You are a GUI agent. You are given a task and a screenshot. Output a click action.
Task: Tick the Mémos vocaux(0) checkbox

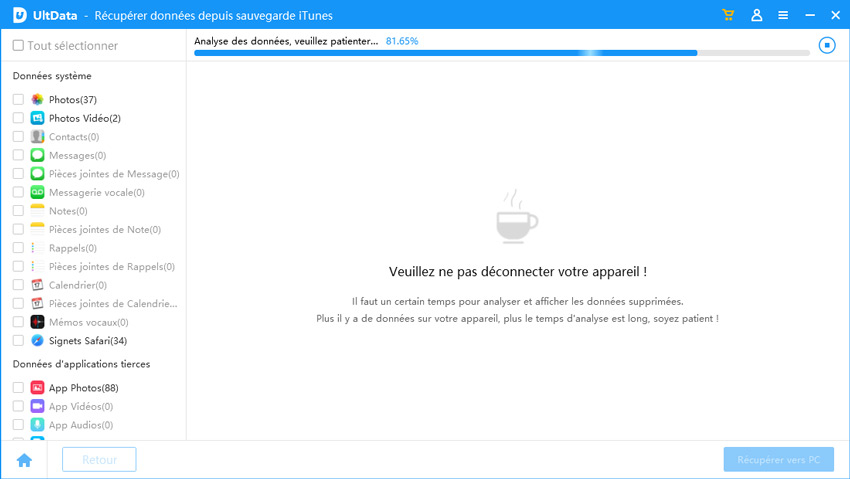(18, 322)
